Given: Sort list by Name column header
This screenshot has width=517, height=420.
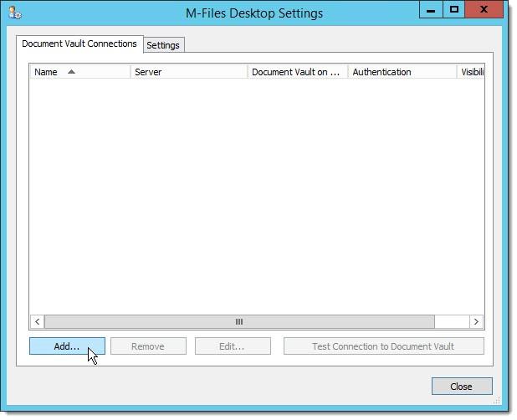Looking at the screenshot, I should 80,72.
